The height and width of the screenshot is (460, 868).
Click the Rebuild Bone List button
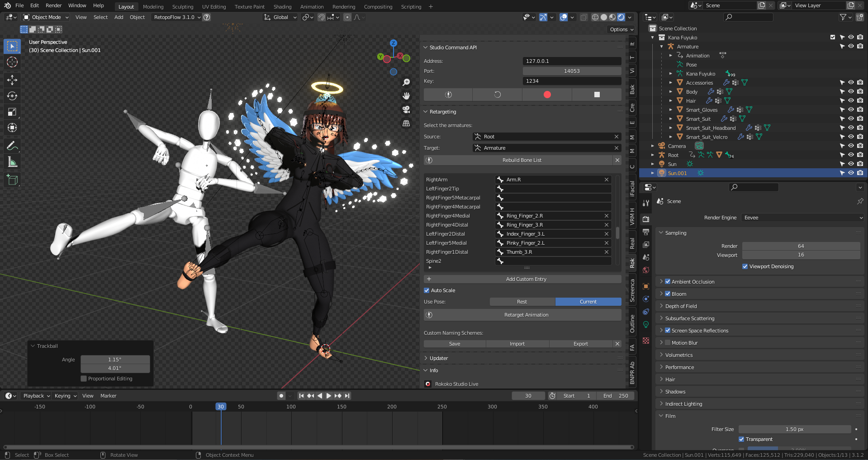tap(522, 160)
